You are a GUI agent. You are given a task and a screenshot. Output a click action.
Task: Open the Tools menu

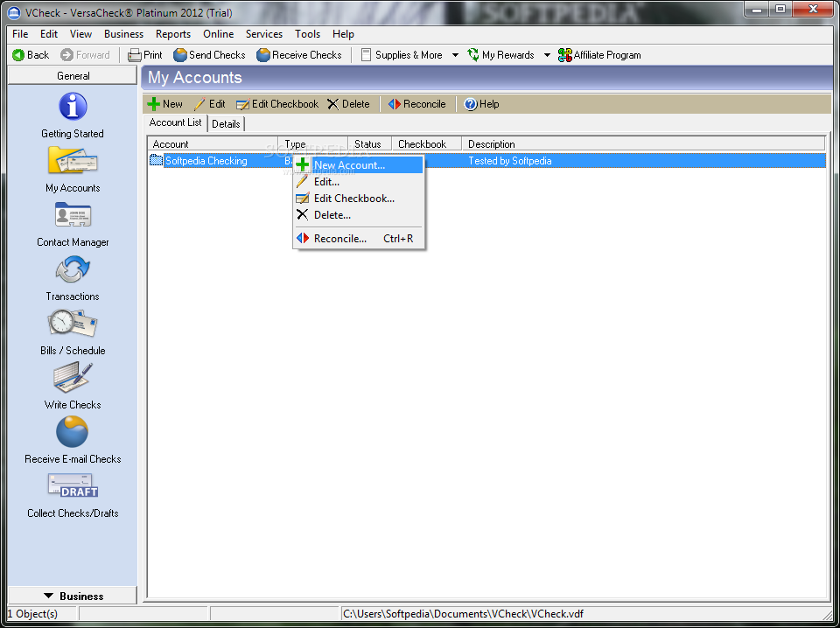pyautogui.click(x=307, y=34)
